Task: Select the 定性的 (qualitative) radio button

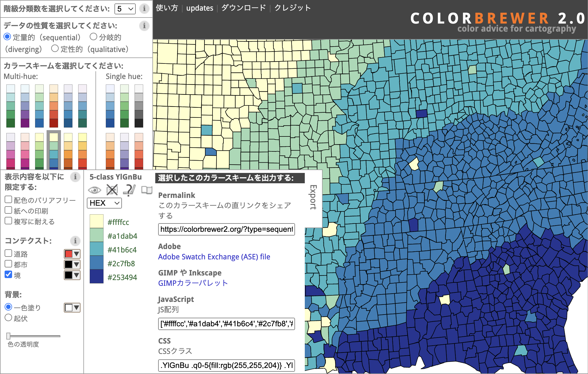Action: 55,49
